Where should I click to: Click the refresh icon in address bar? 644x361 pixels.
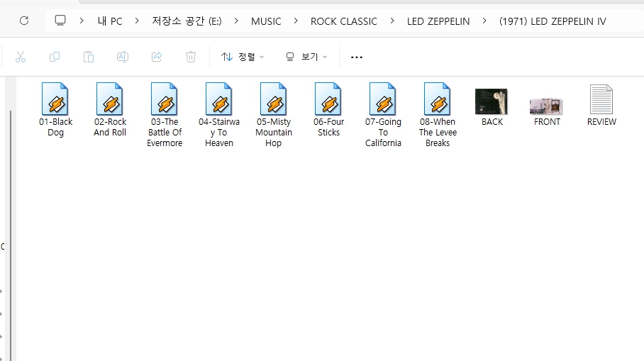coord(24,21)
